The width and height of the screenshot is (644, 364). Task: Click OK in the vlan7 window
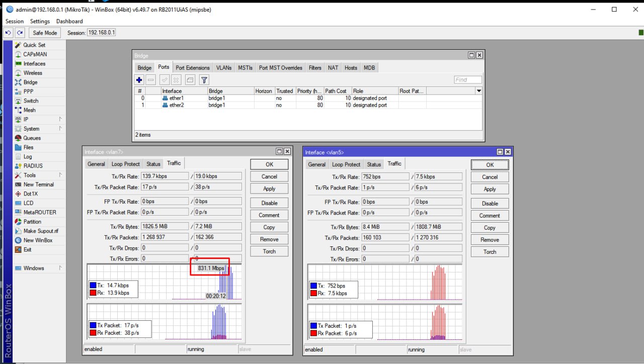point(269,164)
